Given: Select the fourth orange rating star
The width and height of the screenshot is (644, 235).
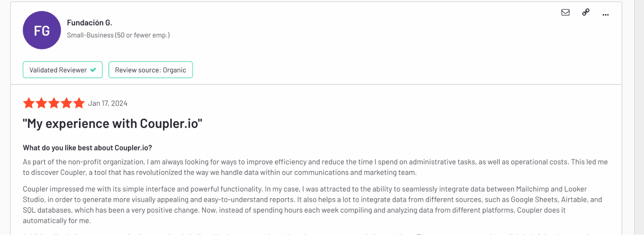Looking at the screenshot, I should (x=66, y=103).
